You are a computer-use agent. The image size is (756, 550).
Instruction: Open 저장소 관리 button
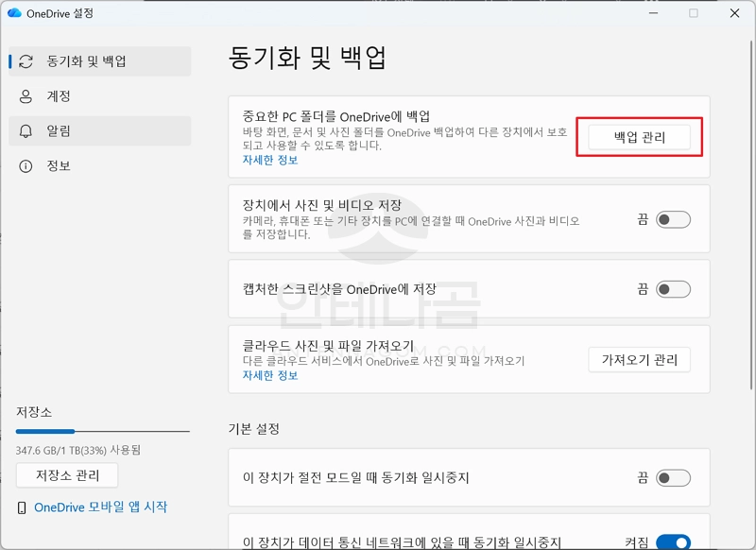[67, 474]
